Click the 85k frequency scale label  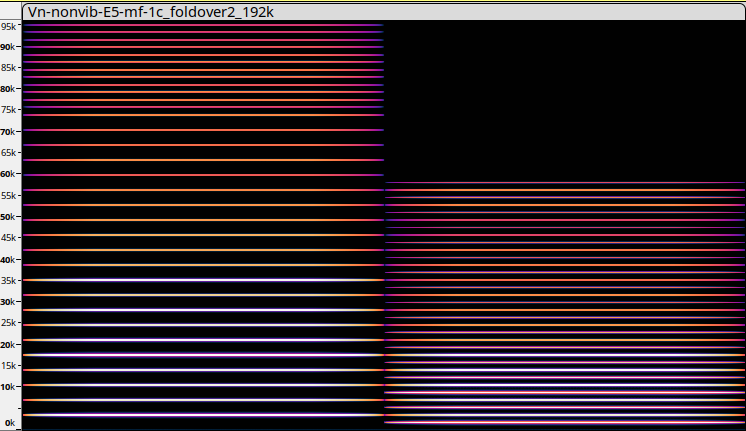pos(9,68)
